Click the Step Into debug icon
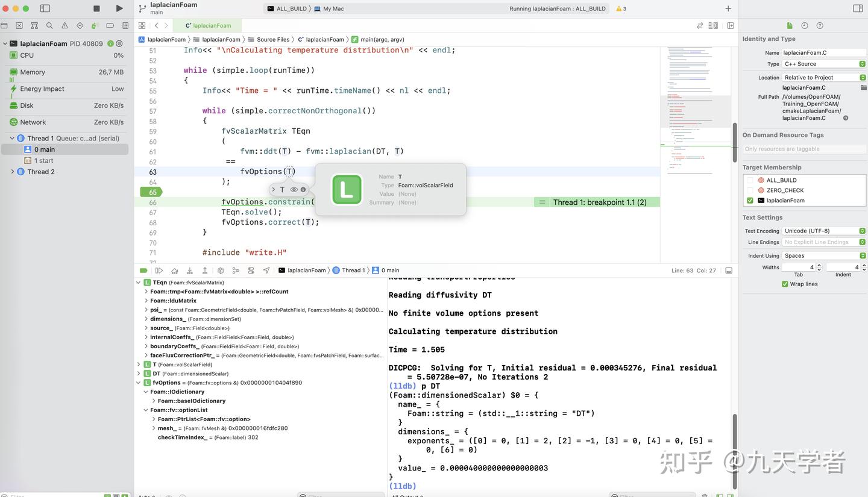The image size is (868, 497). pyautogui.click(x=189, y=270)
